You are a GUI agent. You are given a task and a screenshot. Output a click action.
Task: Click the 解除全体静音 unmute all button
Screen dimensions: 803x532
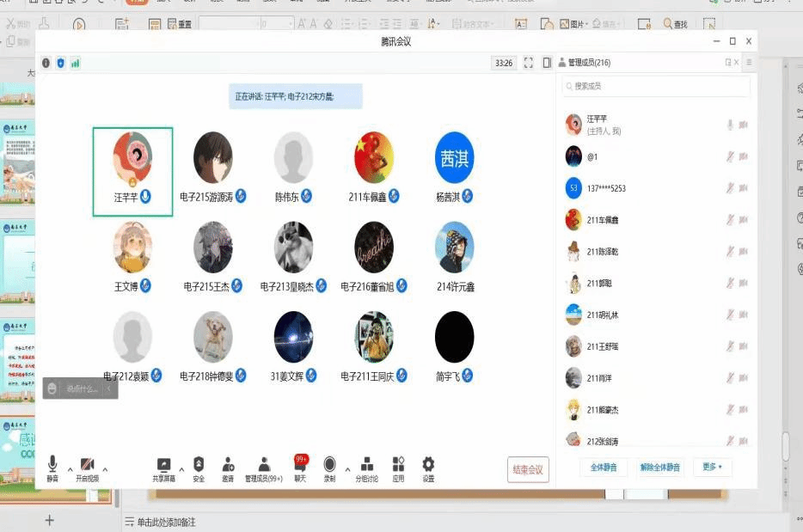[659, 468]
